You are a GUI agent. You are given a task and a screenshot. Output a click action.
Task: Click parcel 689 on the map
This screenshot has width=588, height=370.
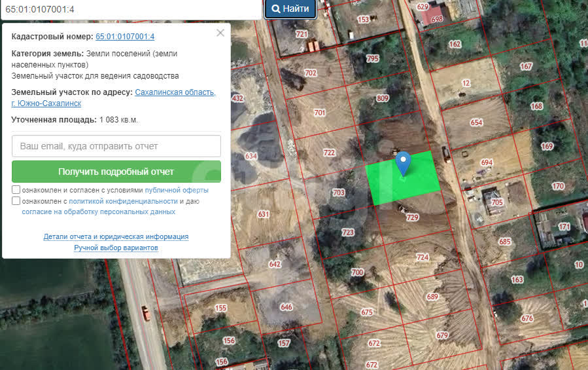(x=432, y=297)
